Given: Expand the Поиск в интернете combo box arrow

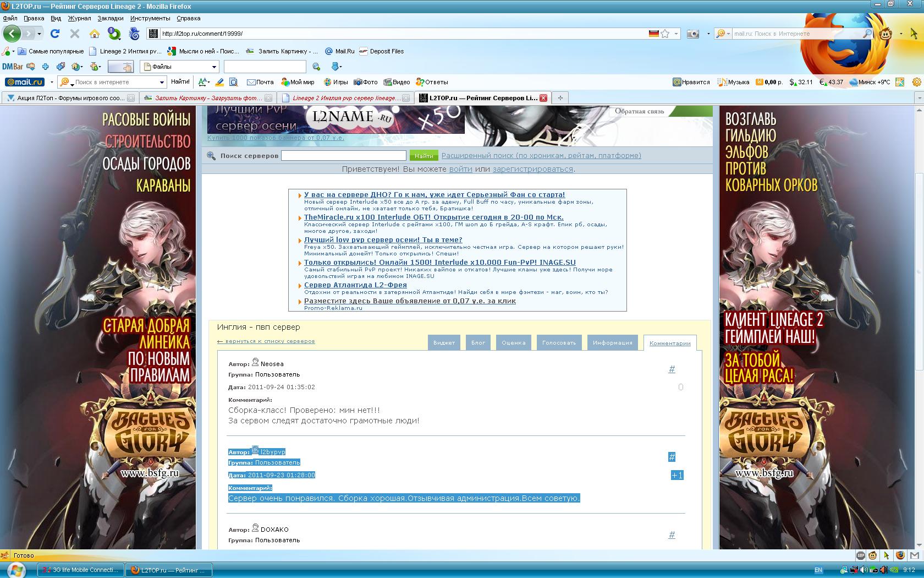Looking at the screenshot, I should [162, 82].
